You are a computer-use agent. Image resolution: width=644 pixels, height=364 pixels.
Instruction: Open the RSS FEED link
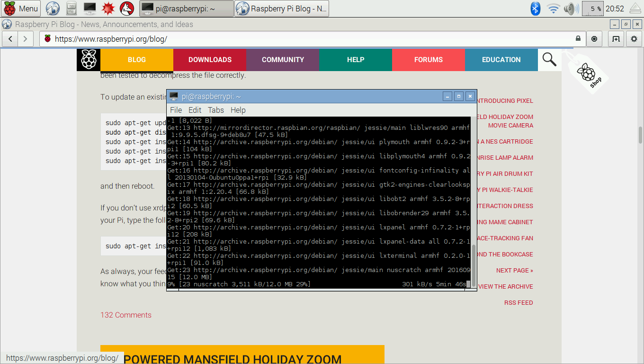(519, 303)
